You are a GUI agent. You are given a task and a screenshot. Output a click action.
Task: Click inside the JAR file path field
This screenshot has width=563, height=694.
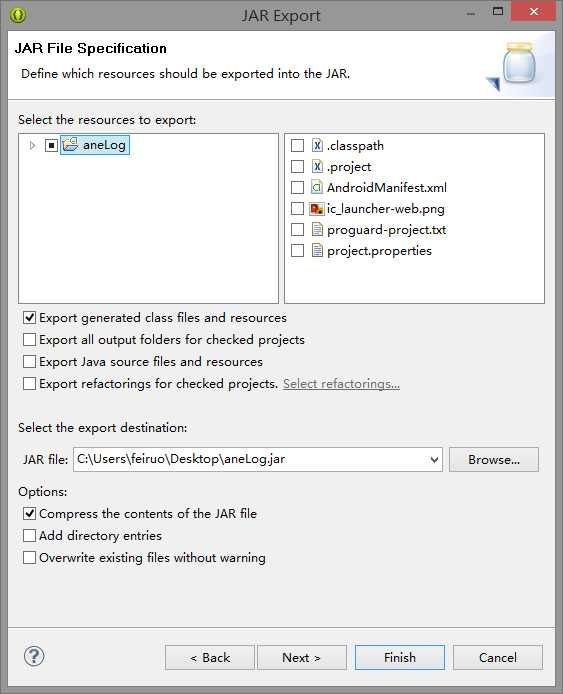pos(251,459)
